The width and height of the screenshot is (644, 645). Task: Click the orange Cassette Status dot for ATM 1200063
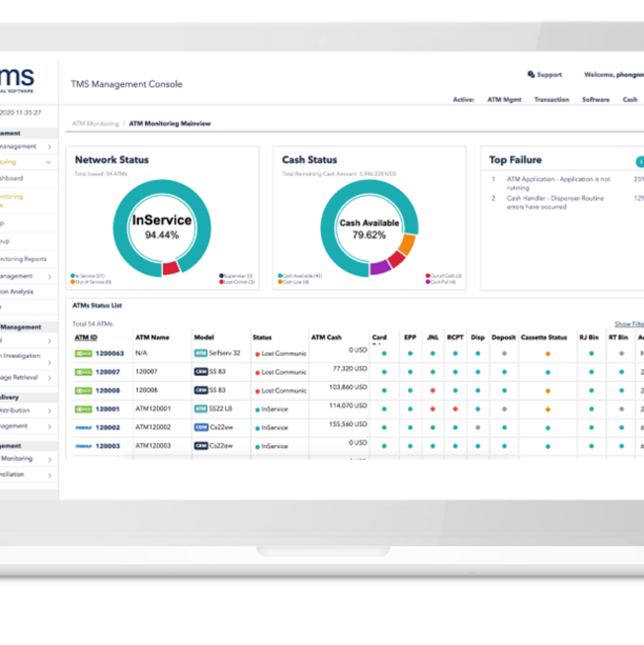[548, 354]
